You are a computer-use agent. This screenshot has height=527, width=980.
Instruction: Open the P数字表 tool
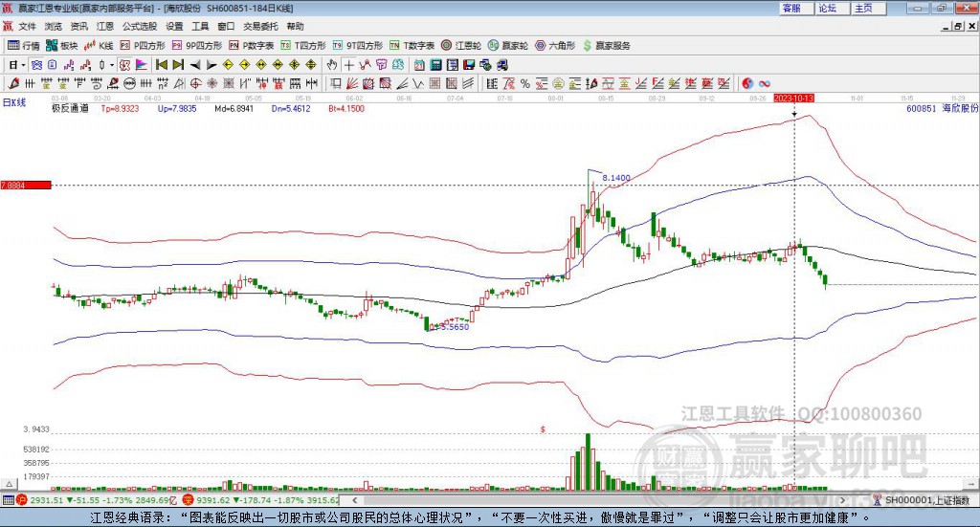pos(252,46)
